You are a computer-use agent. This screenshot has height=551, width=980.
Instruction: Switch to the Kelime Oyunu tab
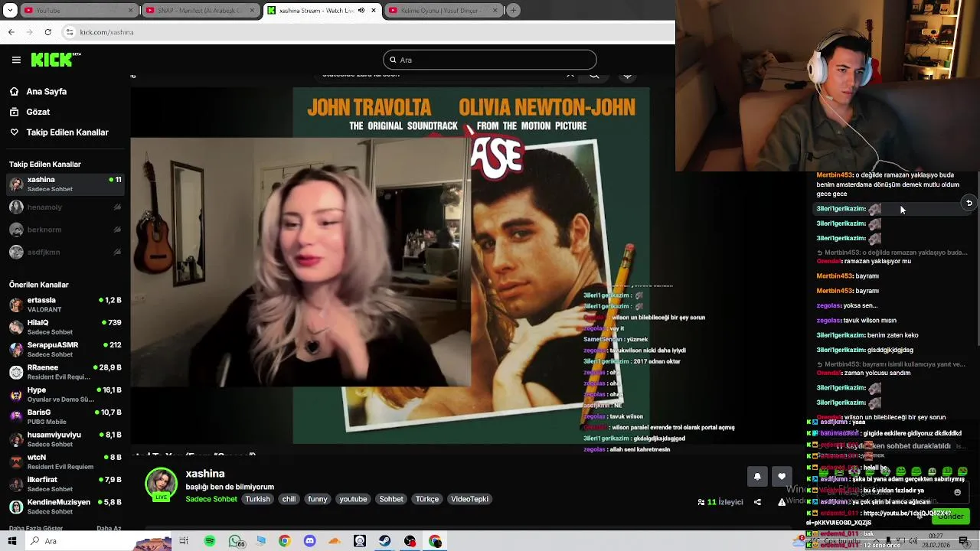(442, 11)
